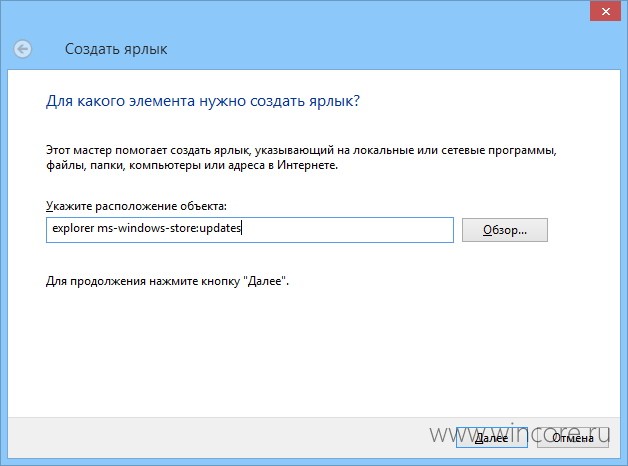Click the back arrow icon
This screenshot has height=466, width=628.
click(x=22, y=49)
